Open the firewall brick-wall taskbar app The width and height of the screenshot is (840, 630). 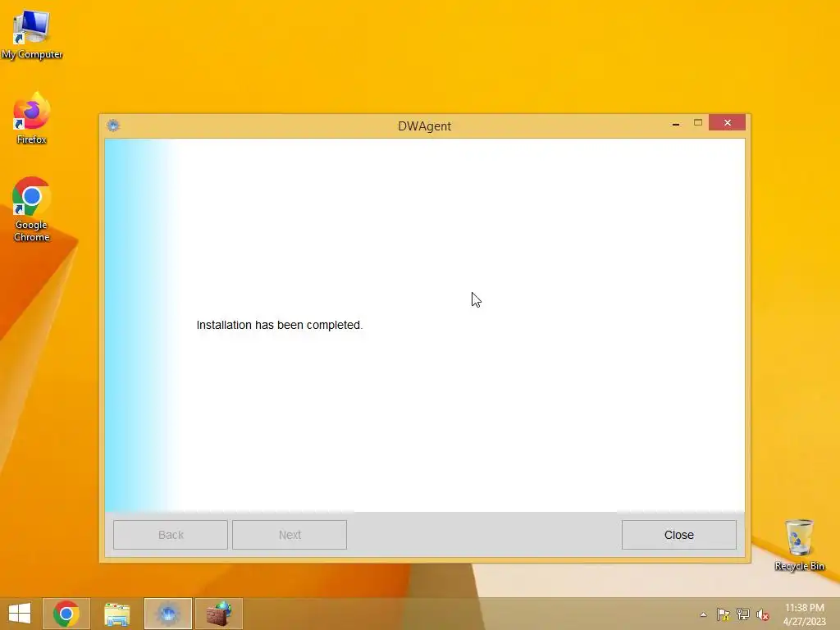click(x=219, y=614)
